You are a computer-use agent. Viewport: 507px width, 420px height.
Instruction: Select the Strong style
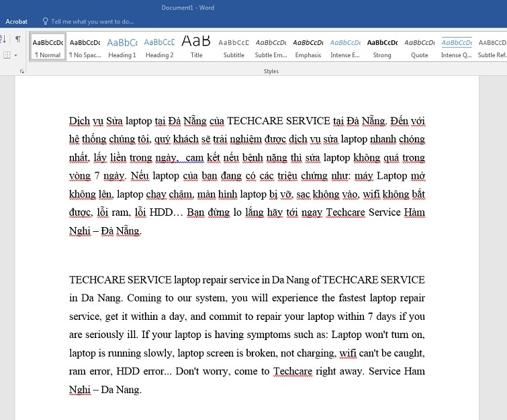coord(382,46)
